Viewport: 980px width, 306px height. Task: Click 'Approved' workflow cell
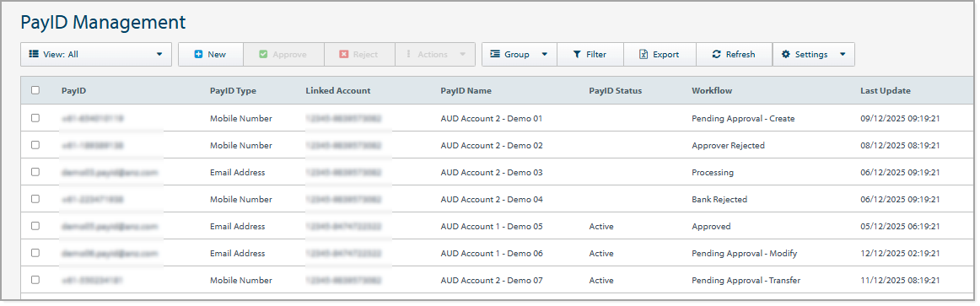pyautogui.click(x=711, y=227)
